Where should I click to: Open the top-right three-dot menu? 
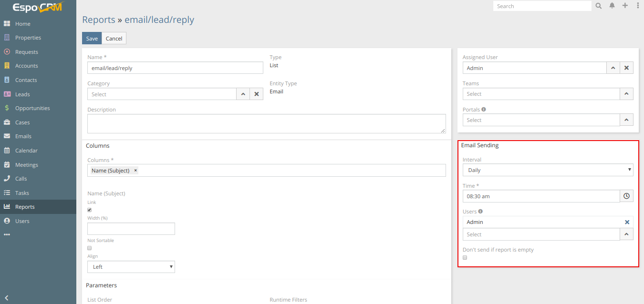(x=638, y=6)
